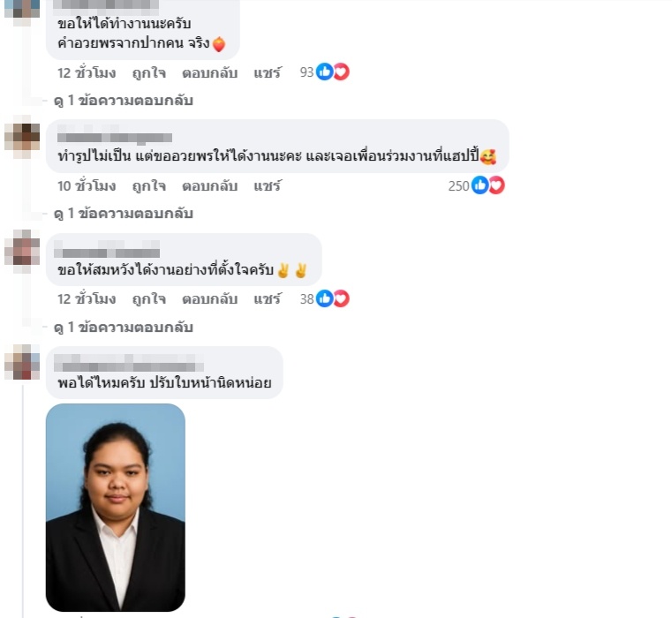Open first commenter's blurred profile avatar
The width and height of the screenshot is (672, 618).
22,9
